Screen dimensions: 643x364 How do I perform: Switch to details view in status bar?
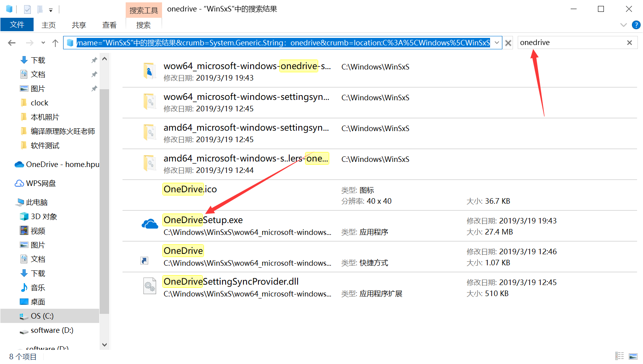pos(620,356)
